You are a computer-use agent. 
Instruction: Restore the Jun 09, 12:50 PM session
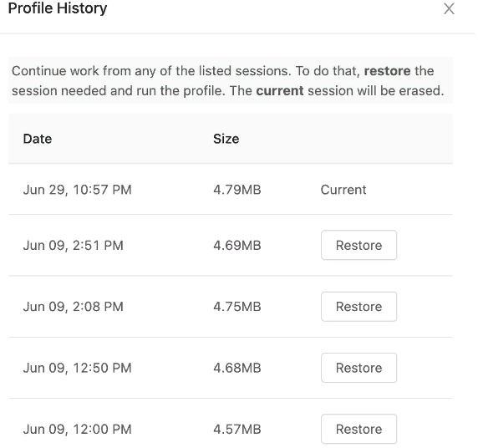(358, 368)
